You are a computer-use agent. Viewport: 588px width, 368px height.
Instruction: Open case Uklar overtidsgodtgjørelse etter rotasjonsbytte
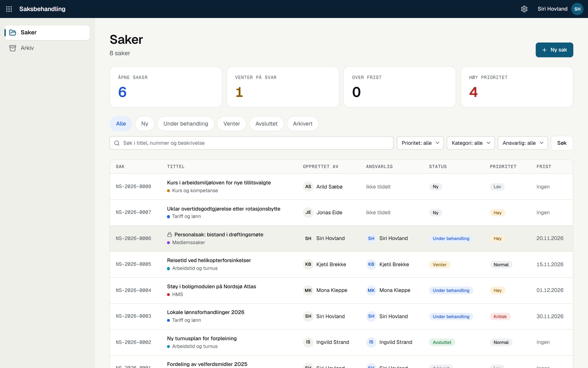click(224, 209)
